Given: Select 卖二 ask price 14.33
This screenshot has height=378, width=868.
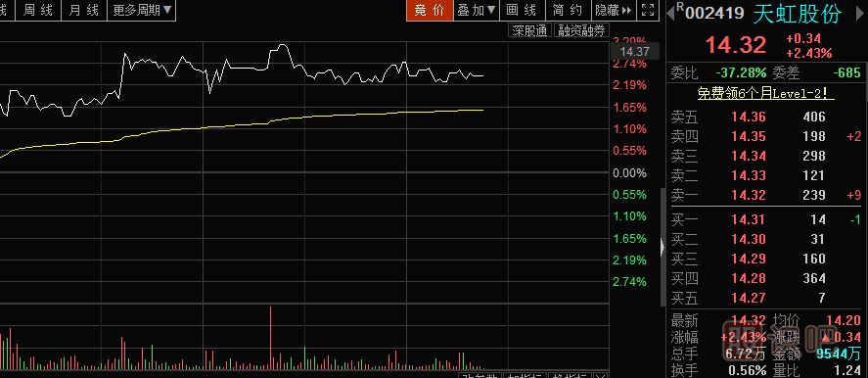Looking at the screenshot, I should point(749,175).
